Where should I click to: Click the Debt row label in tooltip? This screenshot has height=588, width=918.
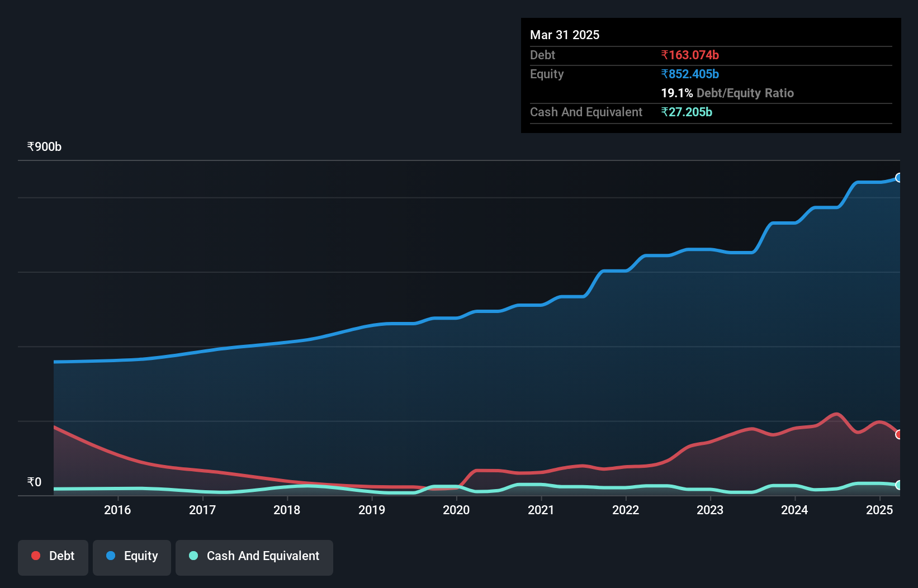tap(542, 55)
